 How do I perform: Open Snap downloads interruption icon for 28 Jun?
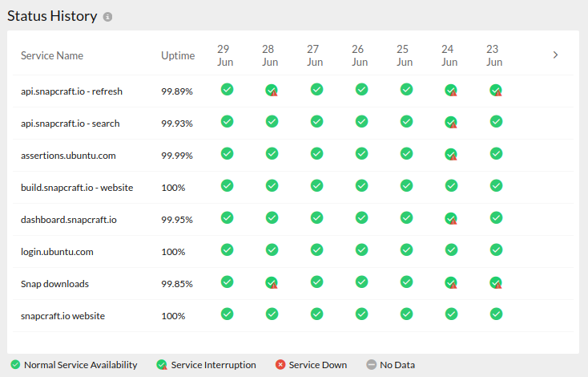point(272,282)
